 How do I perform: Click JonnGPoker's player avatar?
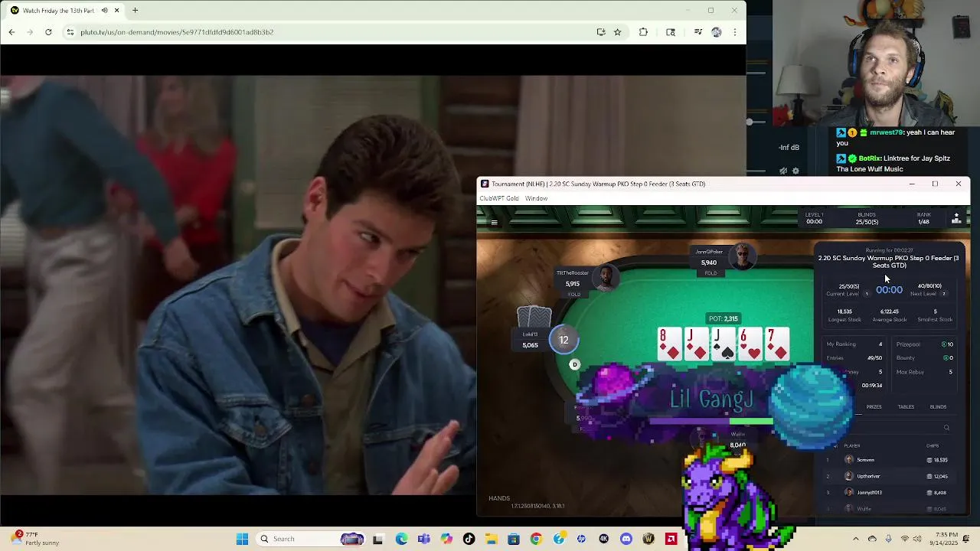[x=742, y=256]
